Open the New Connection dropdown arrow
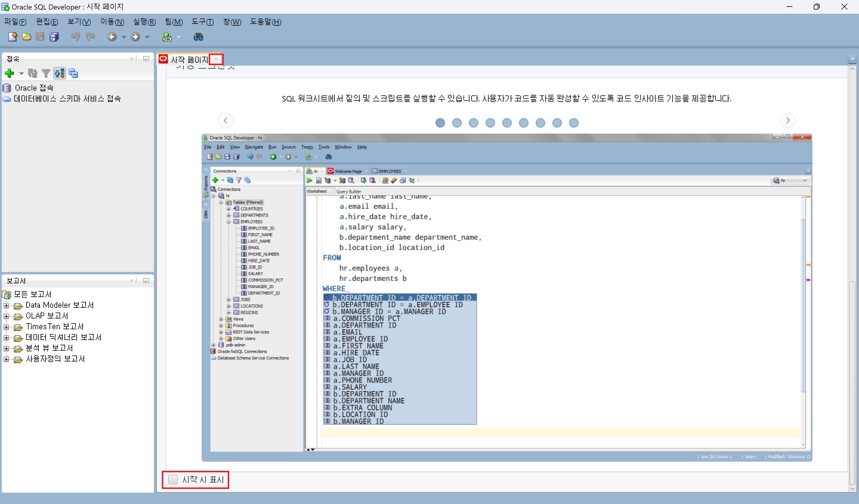The height and width of the screenshot is (504, 859). coord(21,73)
